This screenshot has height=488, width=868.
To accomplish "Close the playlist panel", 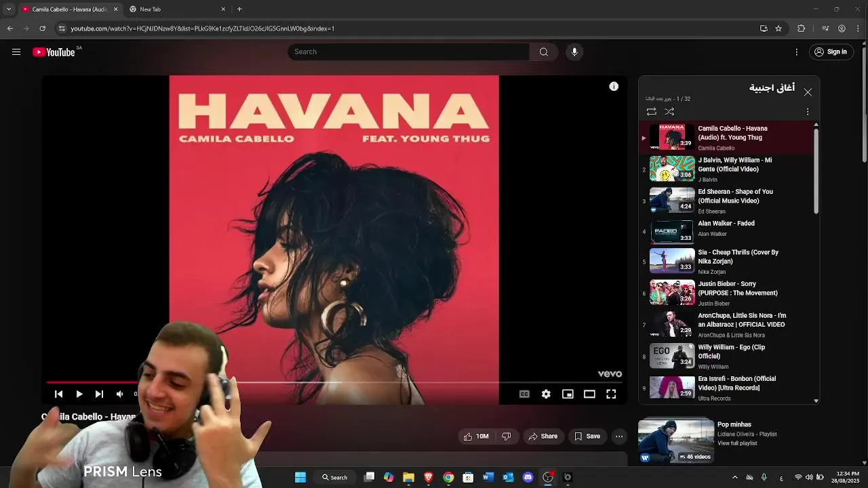I will point(808,92).
